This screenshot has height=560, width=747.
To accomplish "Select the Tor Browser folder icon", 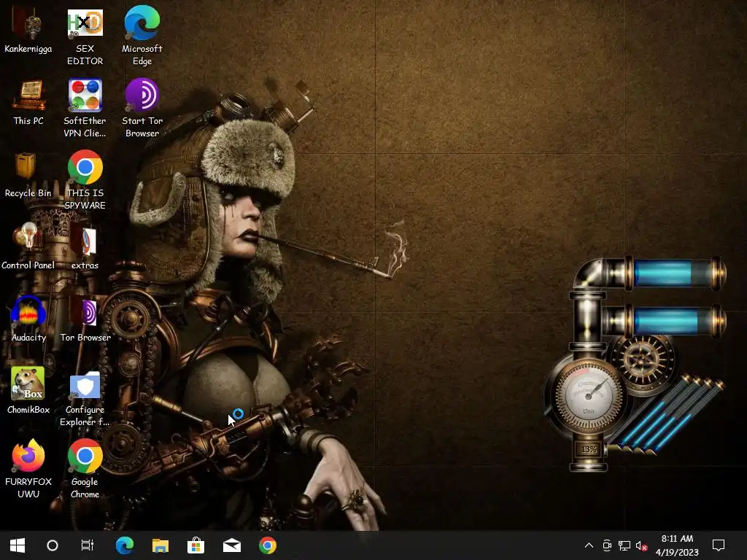I will pos(85,319).
